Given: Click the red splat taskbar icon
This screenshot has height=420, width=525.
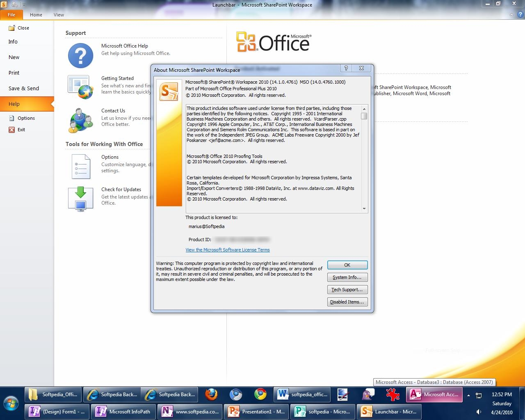Looking at the screenshot, I should pyautogui.click(x=393, y=395).
